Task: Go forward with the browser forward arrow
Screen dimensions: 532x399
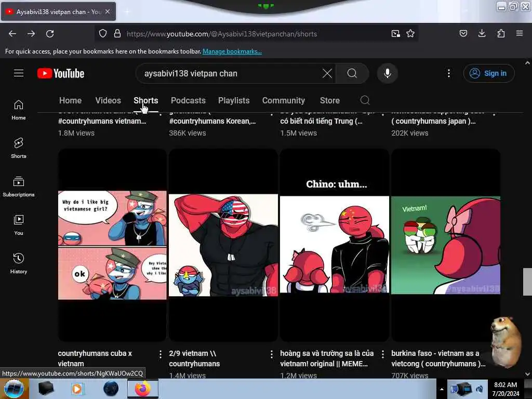Action: (31, 34)
